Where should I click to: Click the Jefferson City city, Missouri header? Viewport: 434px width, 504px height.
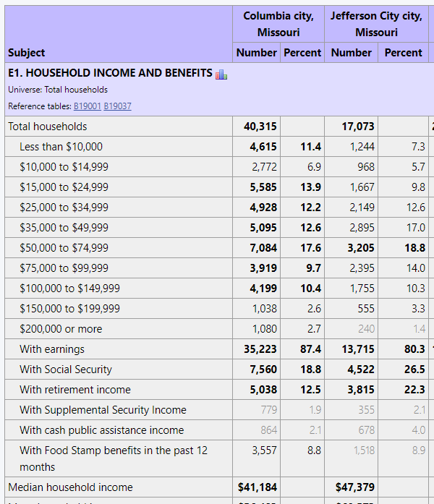tap(376, 24)
